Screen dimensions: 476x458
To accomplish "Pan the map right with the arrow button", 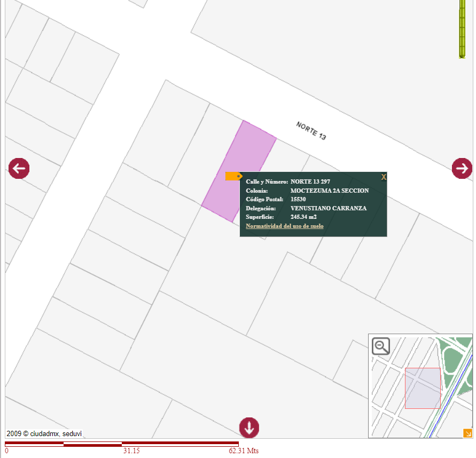I will pos(462,168).
